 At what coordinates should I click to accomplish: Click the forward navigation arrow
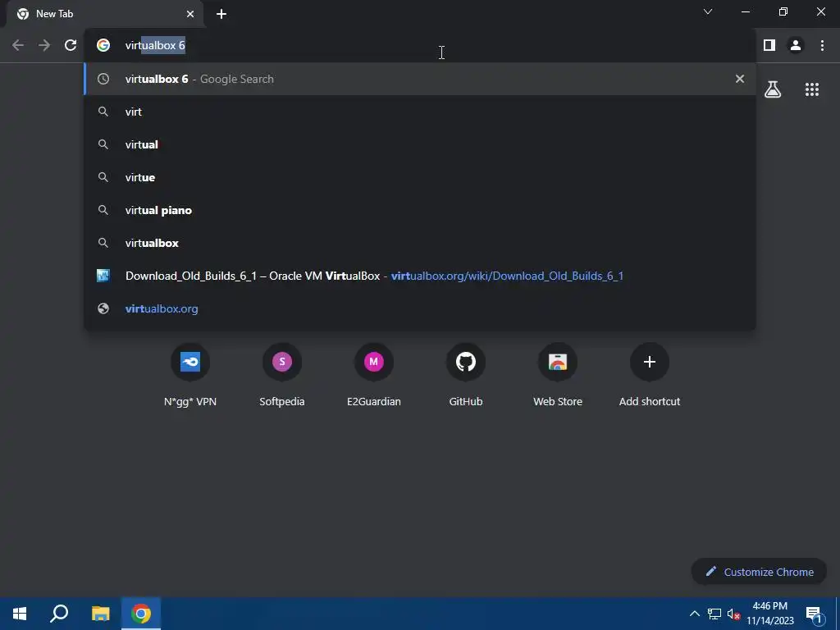click(44, 46)
